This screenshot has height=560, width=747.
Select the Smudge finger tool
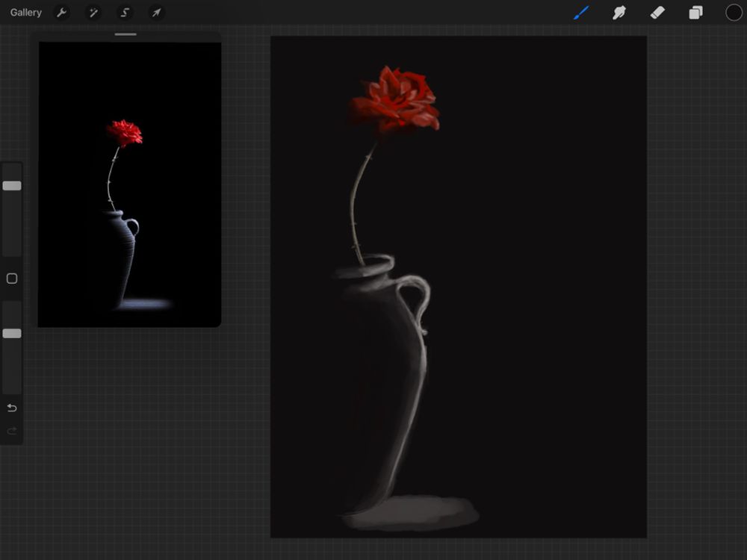click(x=619, y=13)
